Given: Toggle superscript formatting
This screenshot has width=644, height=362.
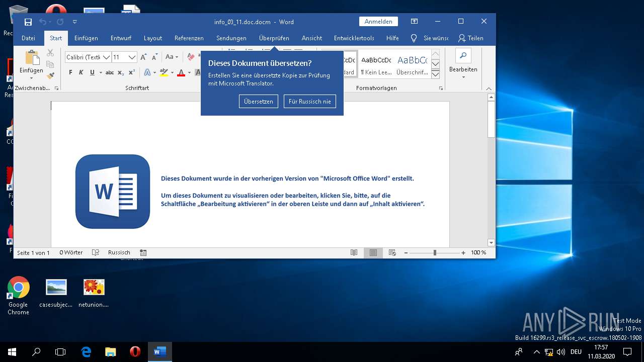Looking at the screenshot, I should point(132,72).
